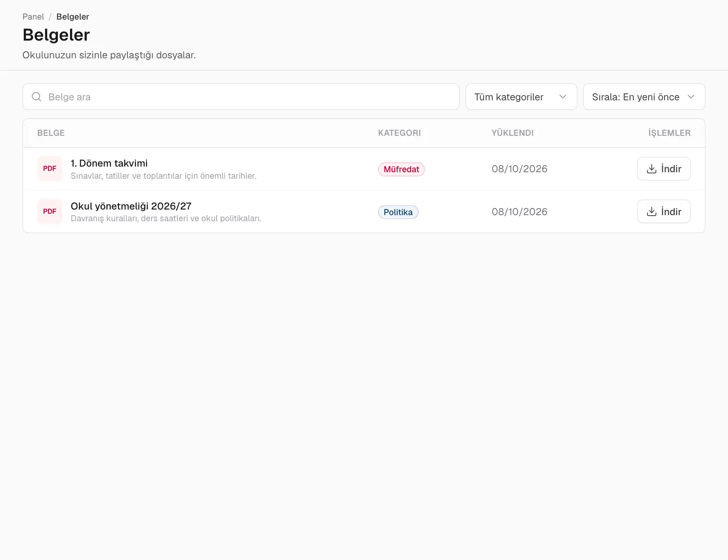Open the Tüm kategoriler dropdown
This screenshot has width=728, height=560.
pos(521,97)
